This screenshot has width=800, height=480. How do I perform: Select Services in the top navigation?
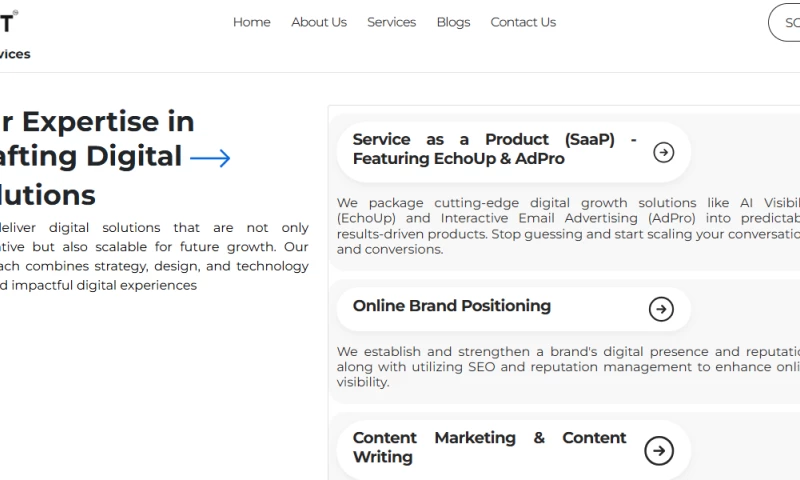[x=391, y=22]
